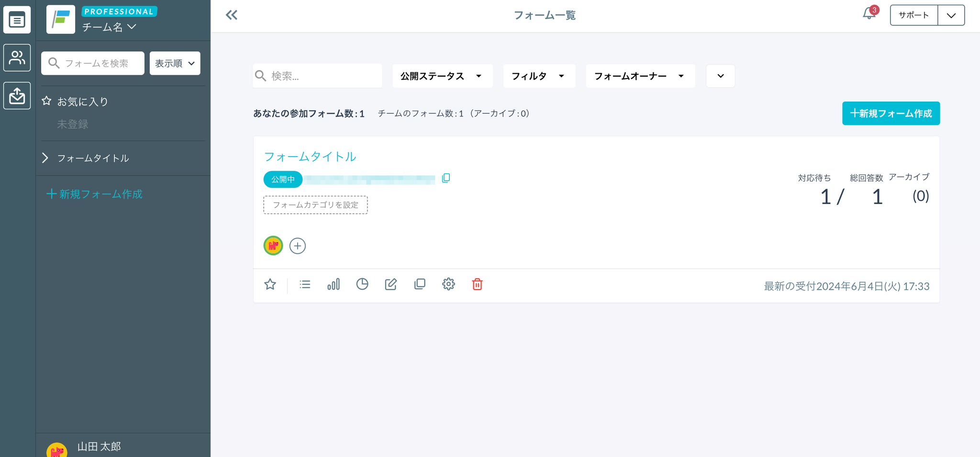
Task: Click the sidebar フォームを検索 field
Action: pos(93,63)
